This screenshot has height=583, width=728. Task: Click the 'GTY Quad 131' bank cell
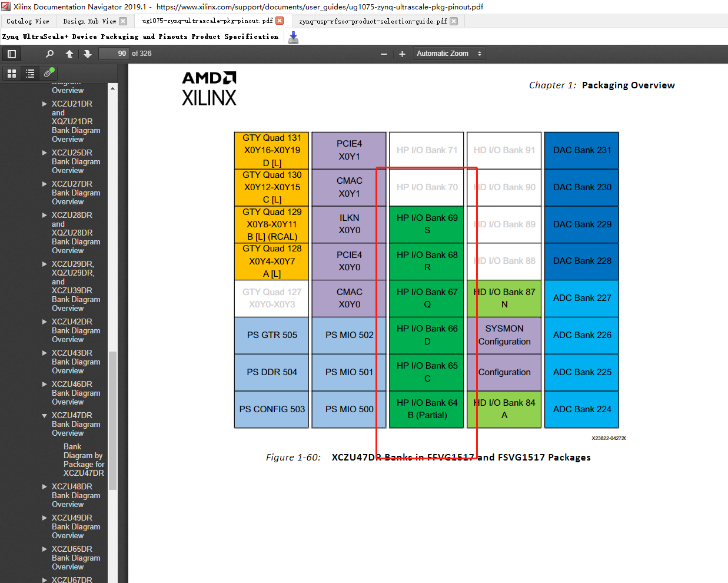tap(272, 150)
